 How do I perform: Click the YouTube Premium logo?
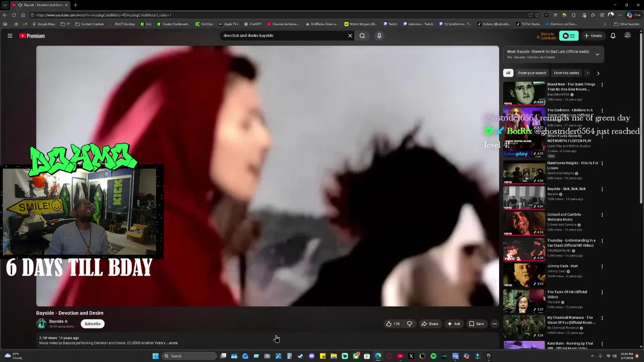(32, 36)
